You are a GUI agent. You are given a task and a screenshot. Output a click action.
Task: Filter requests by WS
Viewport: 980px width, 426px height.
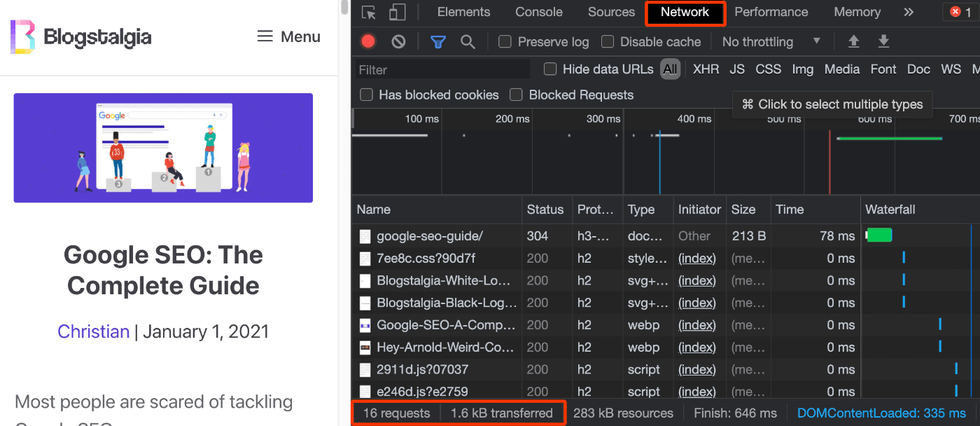[951, 69]
